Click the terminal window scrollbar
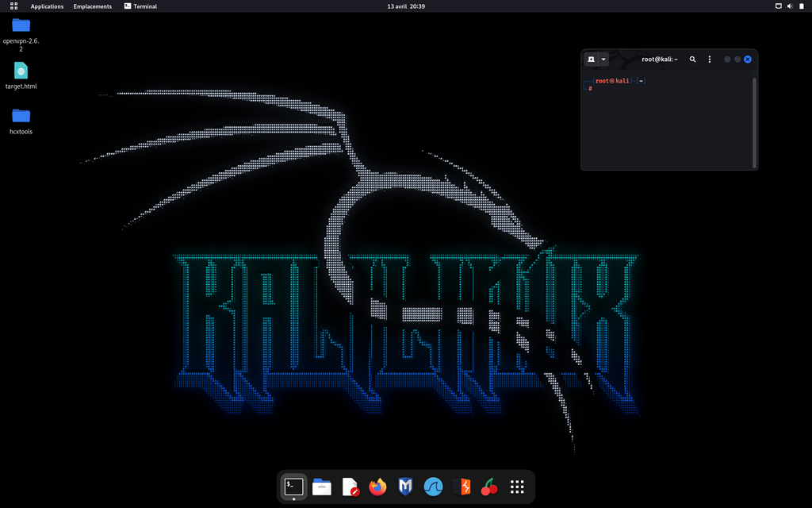The height and width of the screenshot is (508, 812). coord(754,122)
